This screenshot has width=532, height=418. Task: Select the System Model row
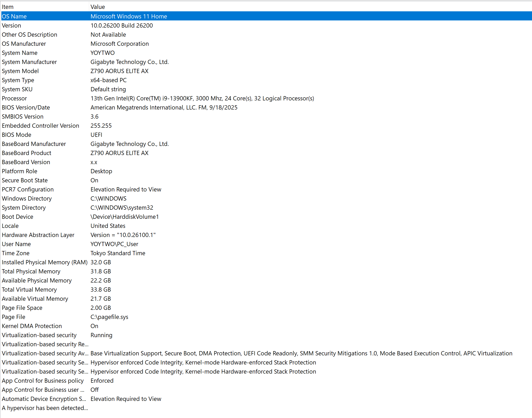[20, 71]
